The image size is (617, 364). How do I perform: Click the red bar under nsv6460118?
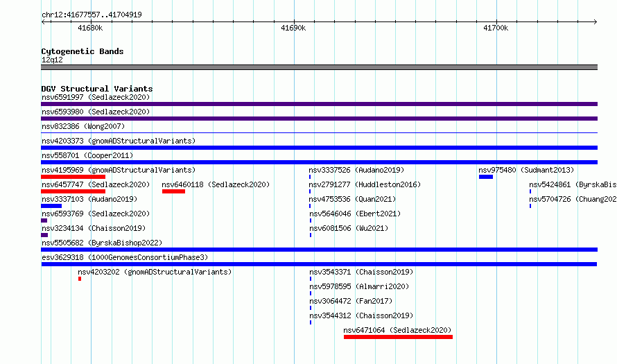click(173, 191)
